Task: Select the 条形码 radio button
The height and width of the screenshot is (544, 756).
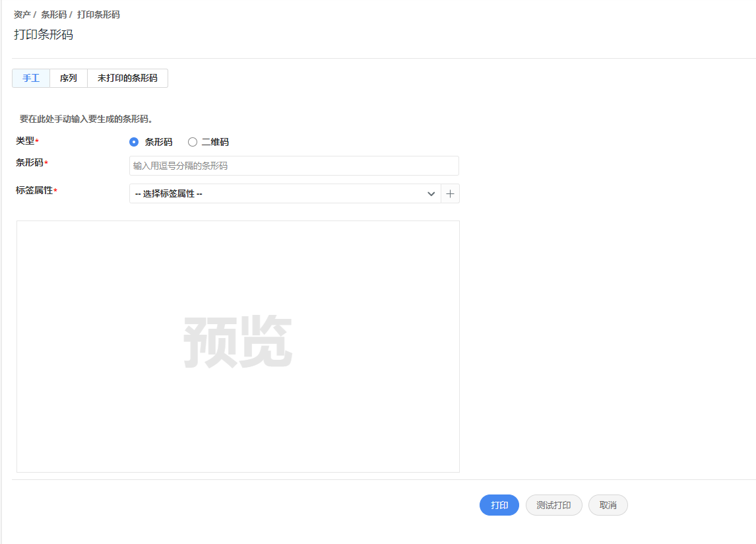Action: (134, 142)
